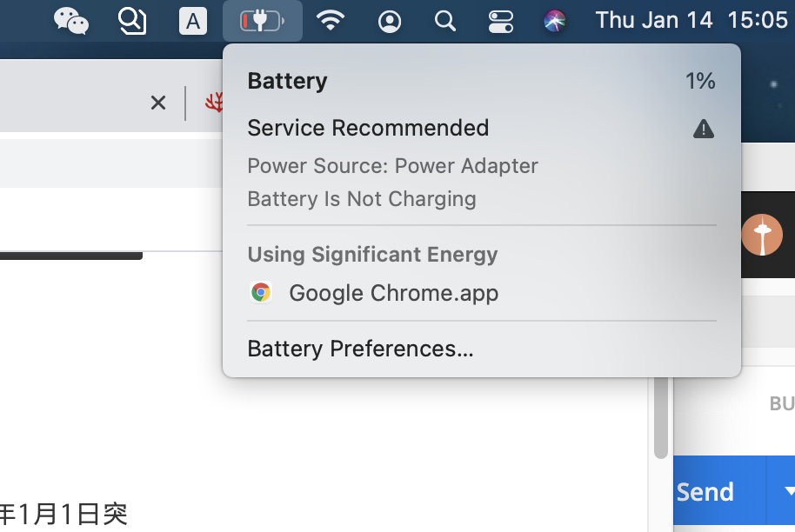
Task: Open the Wi-Fi status menu
Action: [x=331, y=20]
